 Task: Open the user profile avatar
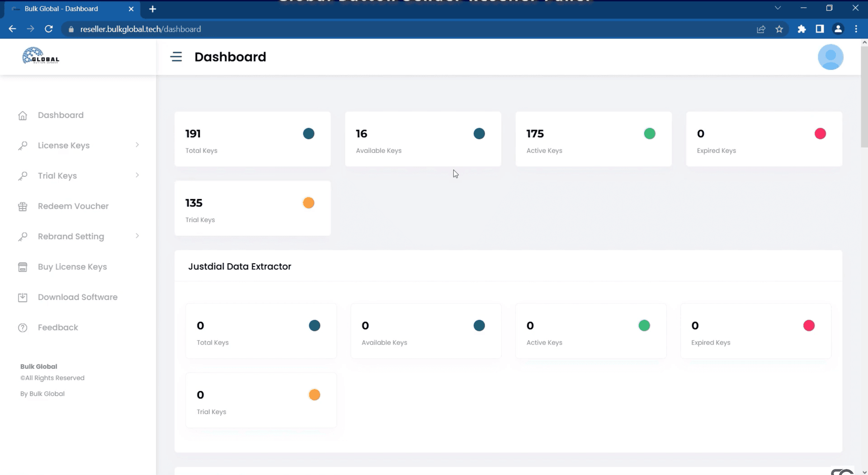pos(830,57)
